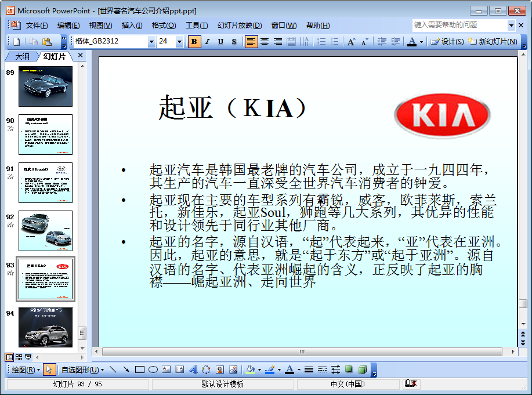
Task: Start slide show from current slide
Action: click(28, 357)
